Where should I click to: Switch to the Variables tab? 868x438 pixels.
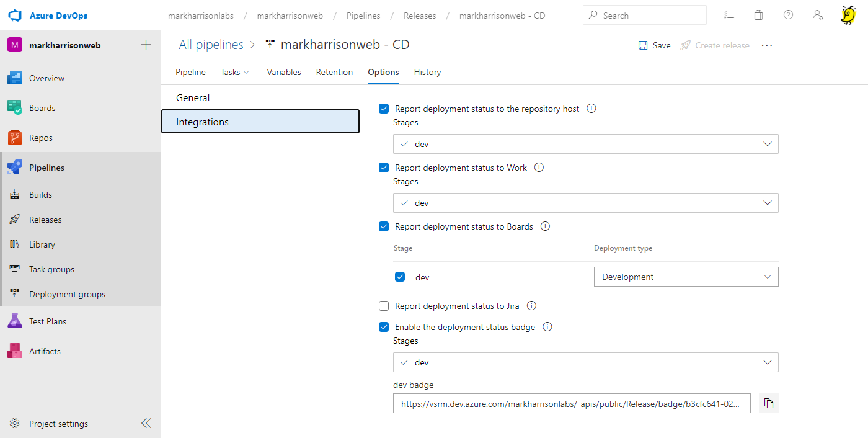pyautogui.click(x=284, y=72)
